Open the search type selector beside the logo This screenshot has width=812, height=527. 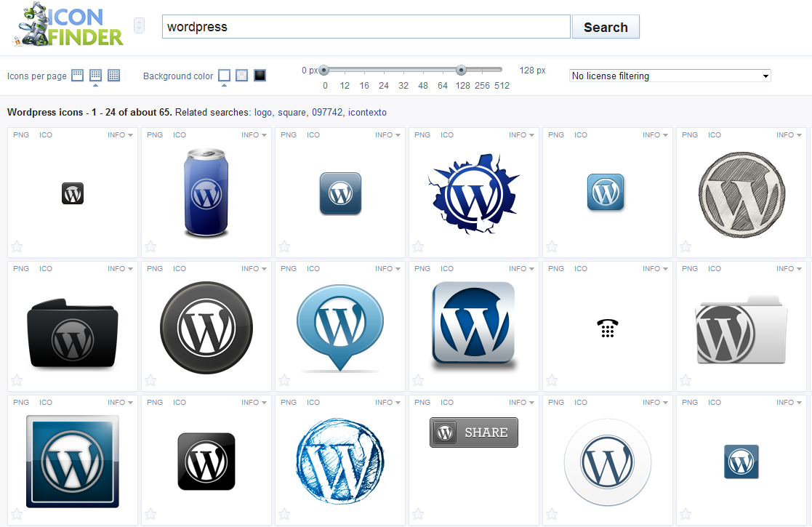139,25
